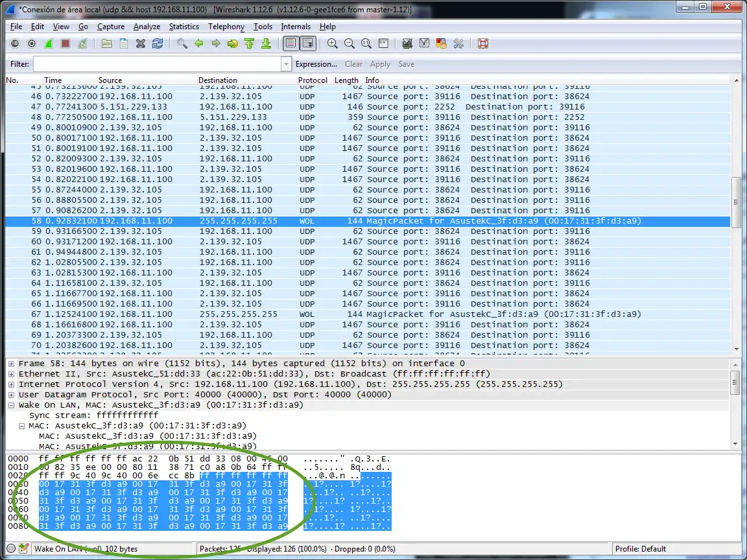The height and width of the screenshot is (560, 747).
Task: Open Find Packet (magnifier icon)
Action: point(182,44)
